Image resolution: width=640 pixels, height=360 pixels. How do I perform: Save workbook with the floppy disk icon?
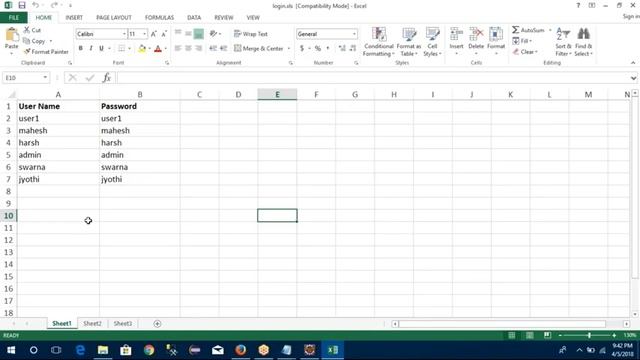pyautogui.click(x=22, y=5)
